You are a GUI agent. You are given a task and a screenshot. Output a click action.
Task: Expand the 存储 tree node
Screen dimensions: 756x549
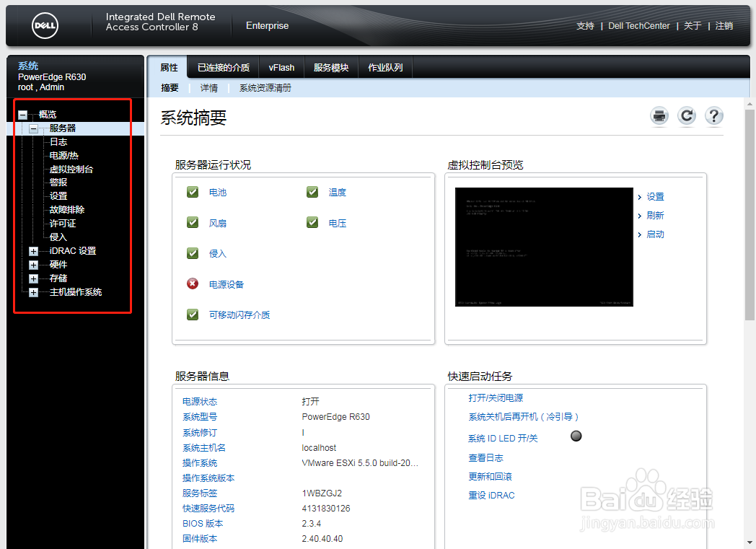[x=33, y=278]
